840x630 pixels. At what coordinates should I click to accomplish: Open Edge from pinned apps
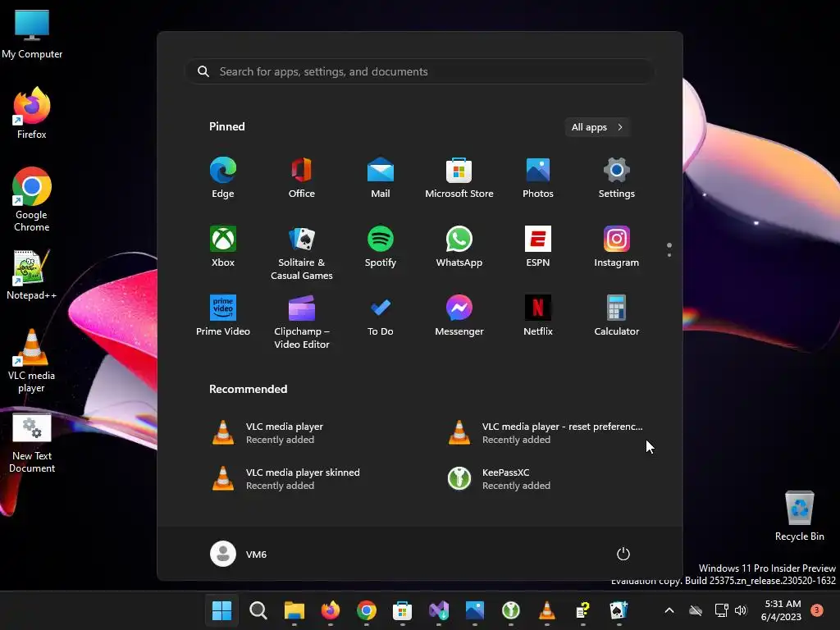click(x=223, y=178)
